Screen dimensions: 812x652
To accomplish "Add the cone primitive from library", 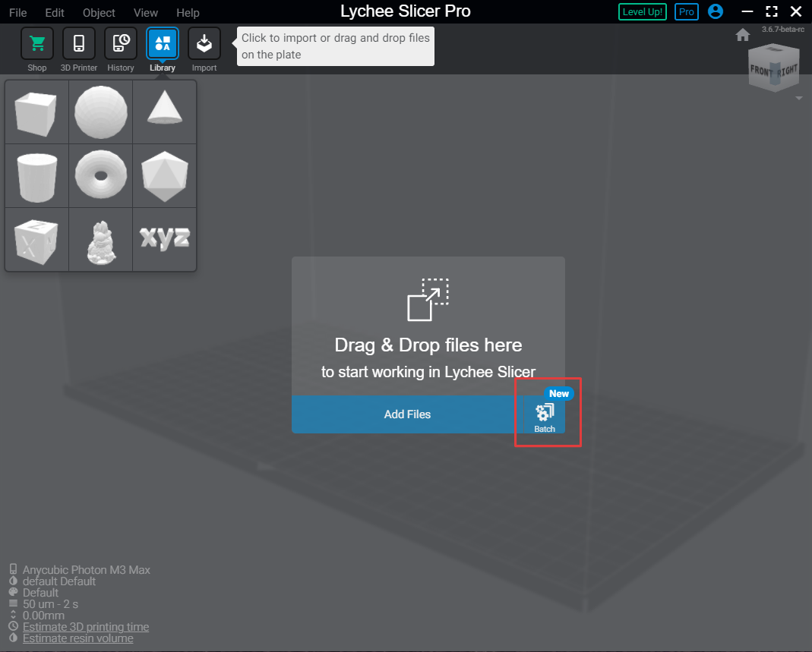I will pyautogui.click(x=165, y=112).
